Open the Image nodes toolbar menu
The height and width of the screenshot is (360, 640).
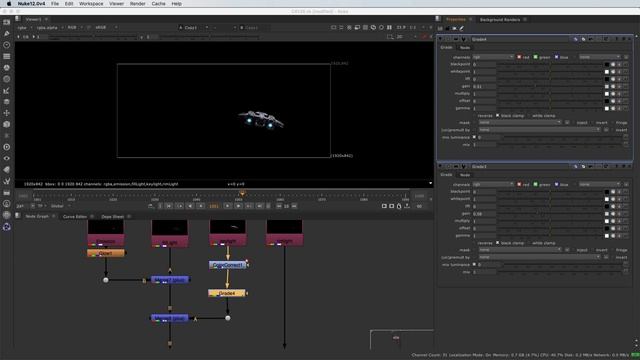point(7,22)
